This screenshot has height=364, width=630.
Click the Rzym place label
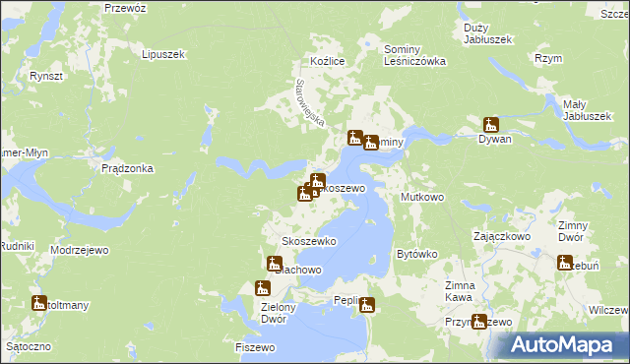point(548,59)
